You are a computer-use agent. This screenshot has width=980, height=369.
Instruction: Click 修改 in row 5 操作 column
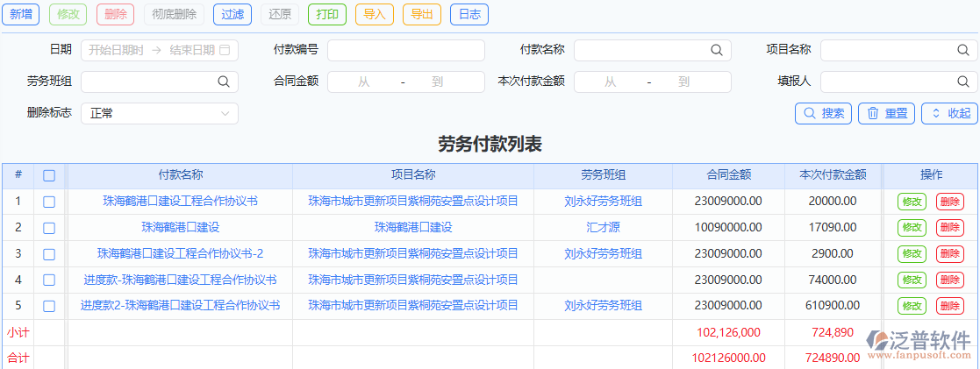(x=912, y=307)
